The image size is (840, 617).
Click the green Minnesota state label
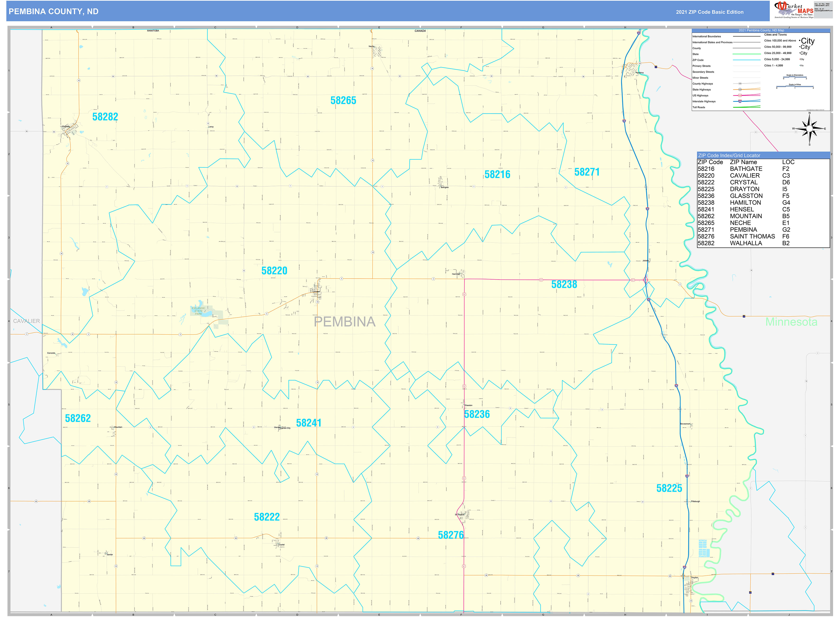click(x=791, y=322)
